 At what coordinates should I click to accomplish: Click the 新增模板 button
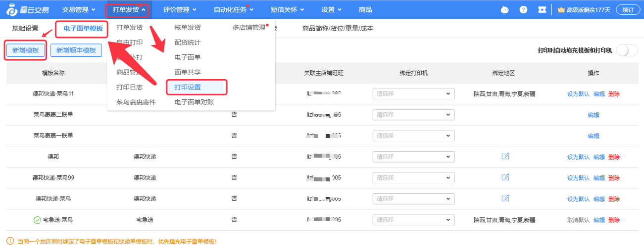tap(26, 50)
